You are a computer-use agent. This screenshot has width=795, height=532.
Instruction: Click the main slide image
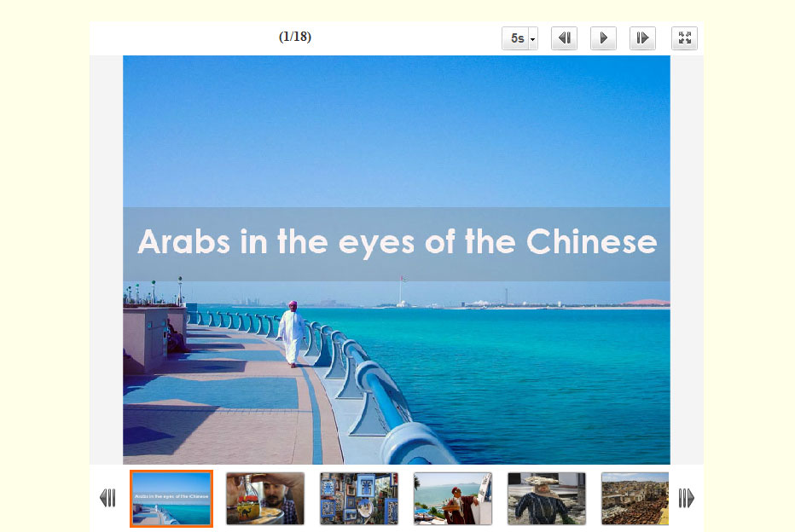point(397,260)
